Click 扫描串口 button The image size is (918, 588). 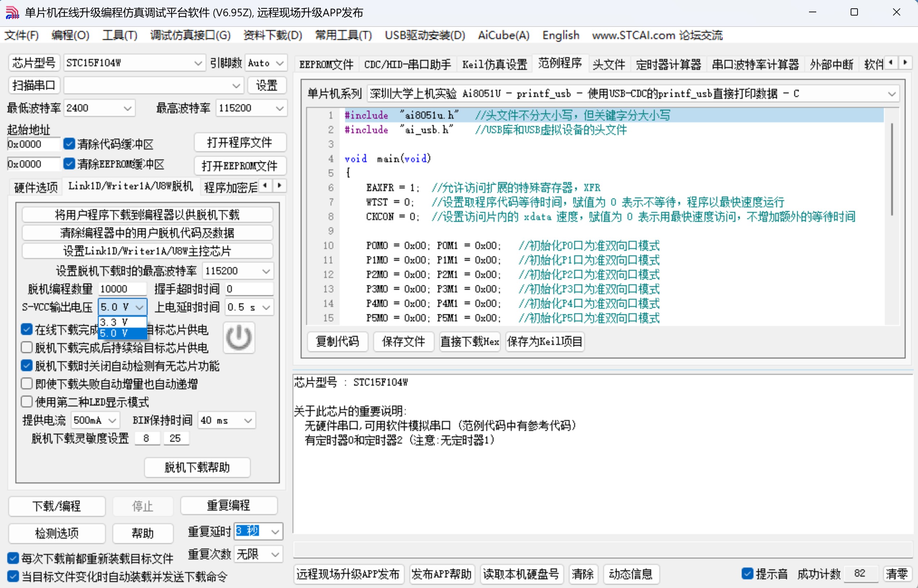click(x=34, y=85)
